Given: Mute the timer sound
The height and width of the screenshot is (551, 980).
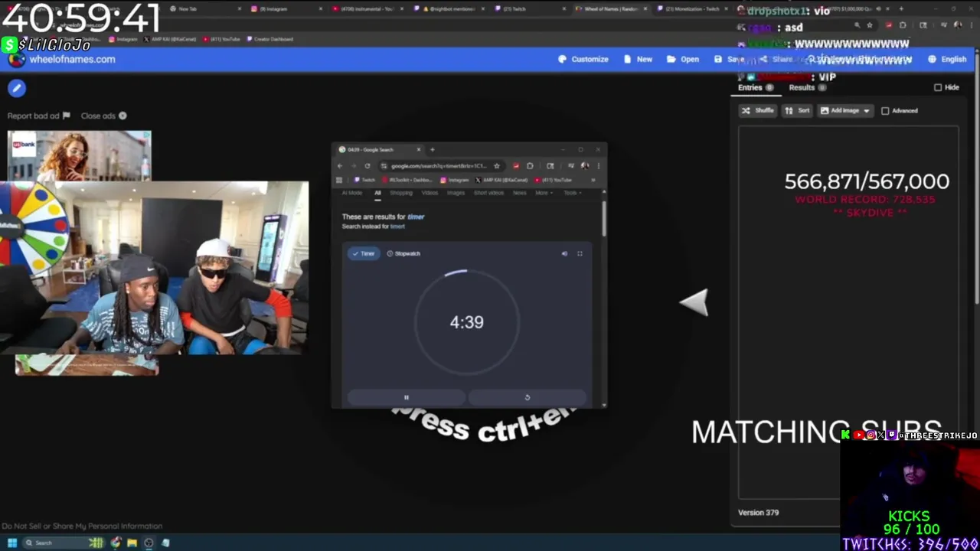Looking at the screenshot, I should click(x=564, y=253).
